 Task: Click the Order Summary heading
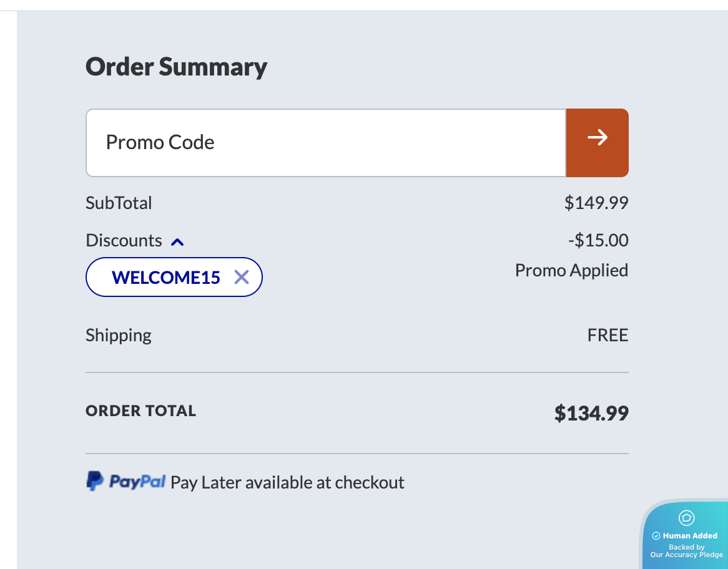(x=176, y=67)
